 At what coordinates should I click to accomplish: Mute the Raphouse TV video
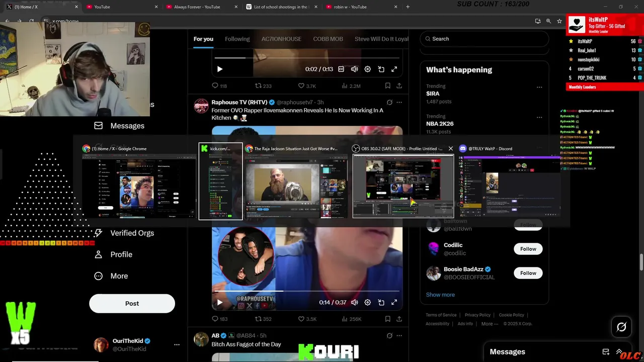[x=354, y=302]
